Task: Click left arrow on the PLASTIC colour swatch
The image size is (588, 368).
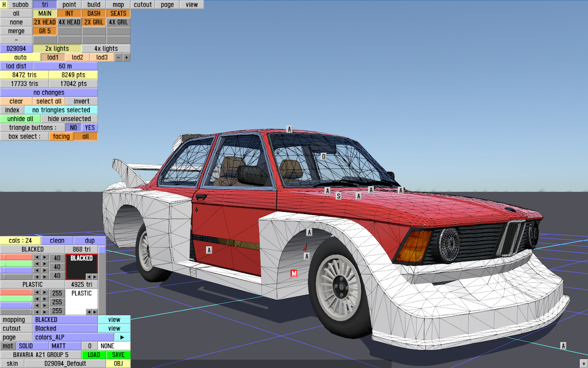Action: (x=89, y=312)
